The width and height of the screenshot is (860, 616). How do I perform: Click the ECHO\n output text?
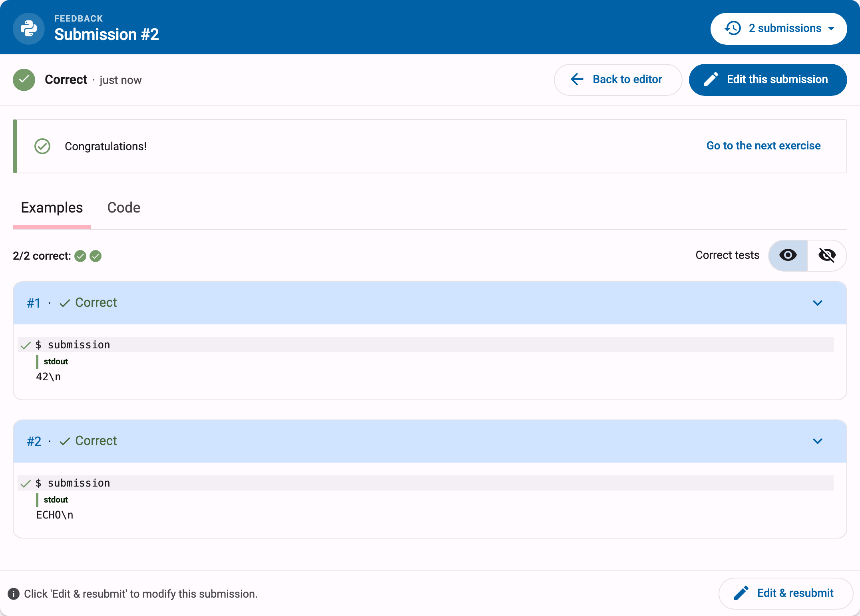click(55, 515)
